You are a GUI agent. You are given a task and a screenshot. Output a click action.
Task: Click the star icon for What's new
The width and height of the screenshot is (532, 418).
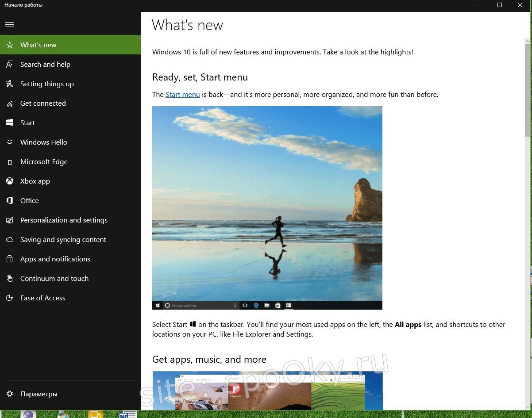click(10, 45)
